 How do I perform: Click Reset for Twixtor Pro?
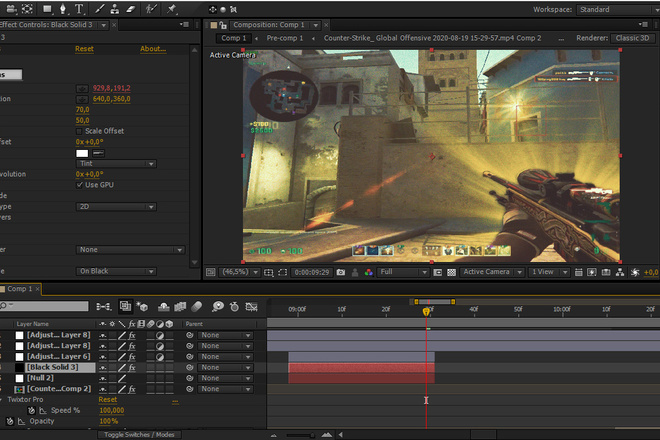click(108, 400)
